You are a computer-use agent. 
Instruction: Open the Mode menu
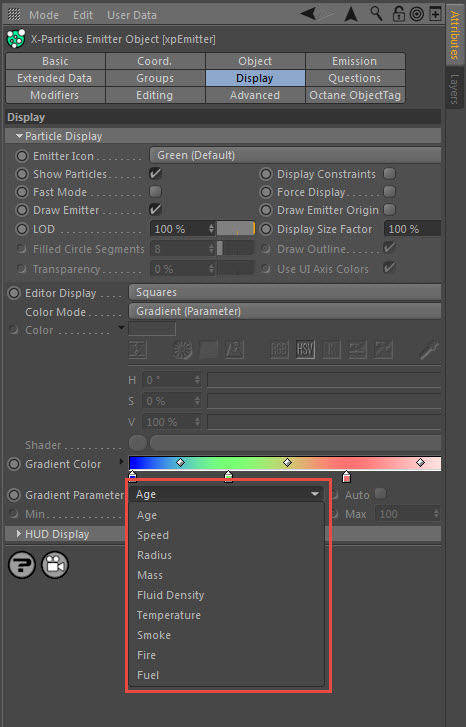(x=44, y=15)
